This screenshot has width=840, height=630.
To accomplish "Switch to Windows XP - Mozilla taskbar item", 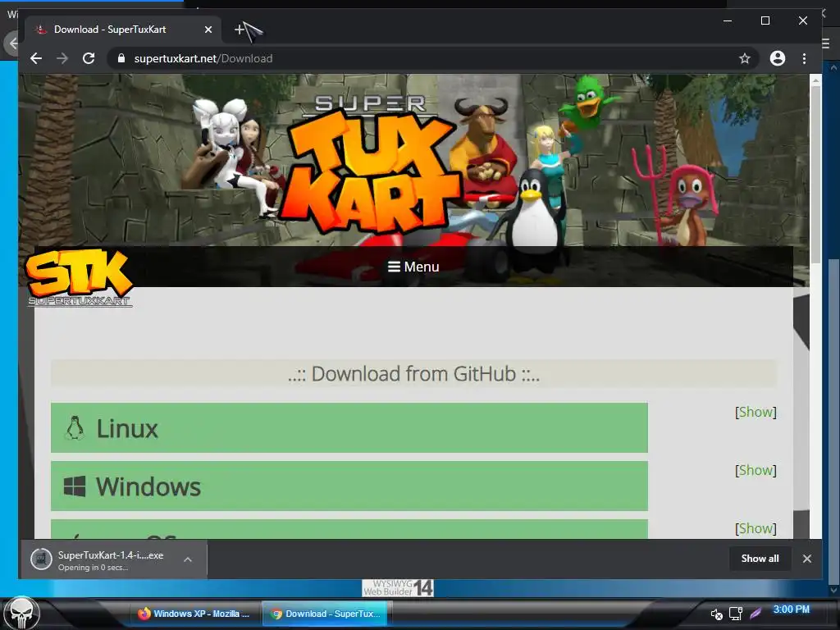I will point(195,614).
